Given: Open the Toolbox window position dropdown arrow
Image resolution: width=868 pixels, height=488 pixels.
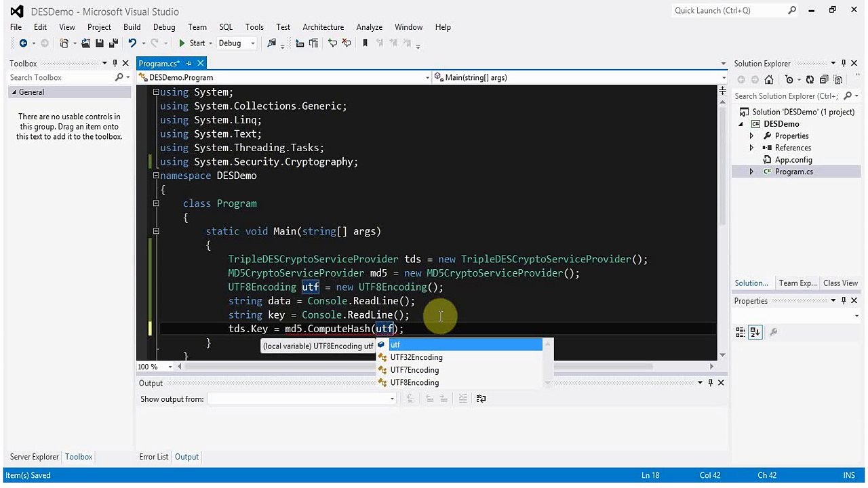Looking at the screenshot, I should pos(104,63).
